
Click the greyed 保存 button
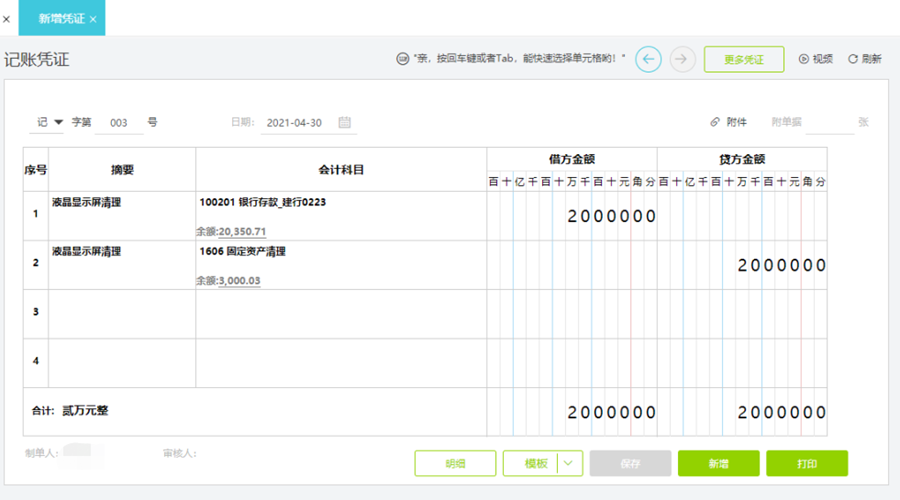630,463
